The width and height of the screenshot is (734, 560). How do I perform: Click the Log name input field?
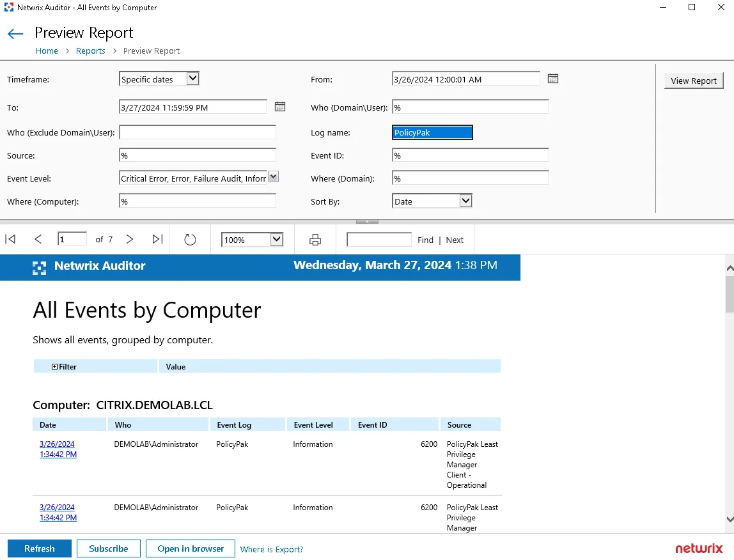[432, 132]
